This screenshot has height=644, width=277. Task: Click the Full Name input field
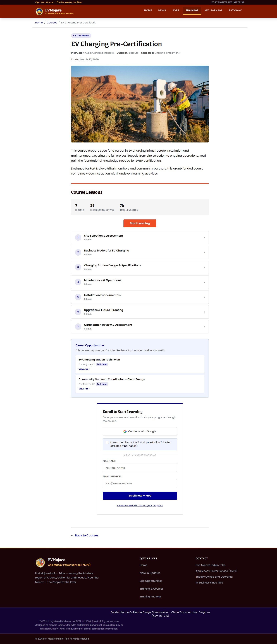coord(140,468)
